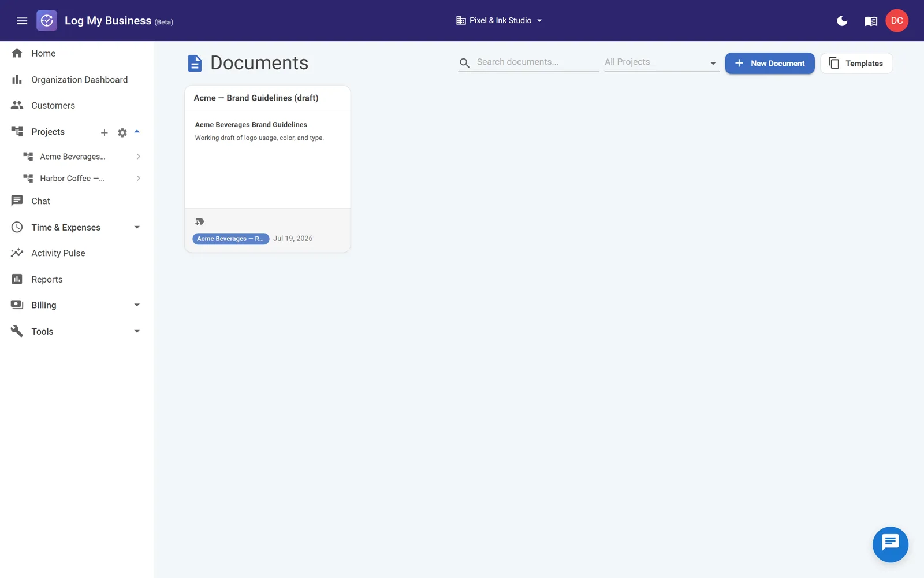Click the Time & Expenses clock icon
The width and height of the screenshot is (924, 578).
coord(17,227)
